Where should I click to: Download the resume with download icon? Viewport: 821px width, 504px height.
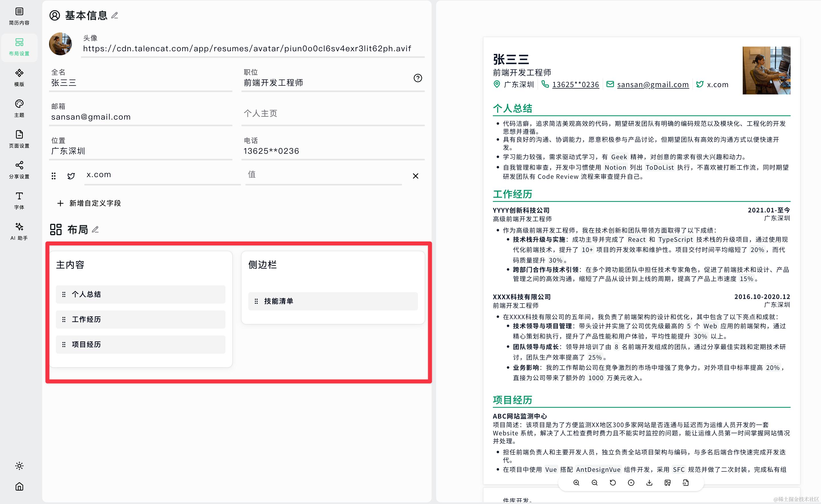(x=649, y=483)
